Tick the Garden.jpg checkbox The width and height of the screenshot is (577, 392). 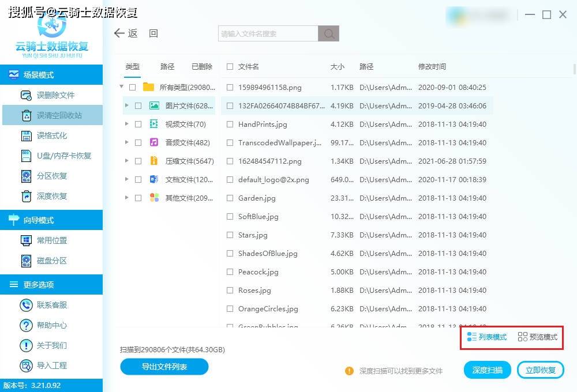tap(230, 198)
